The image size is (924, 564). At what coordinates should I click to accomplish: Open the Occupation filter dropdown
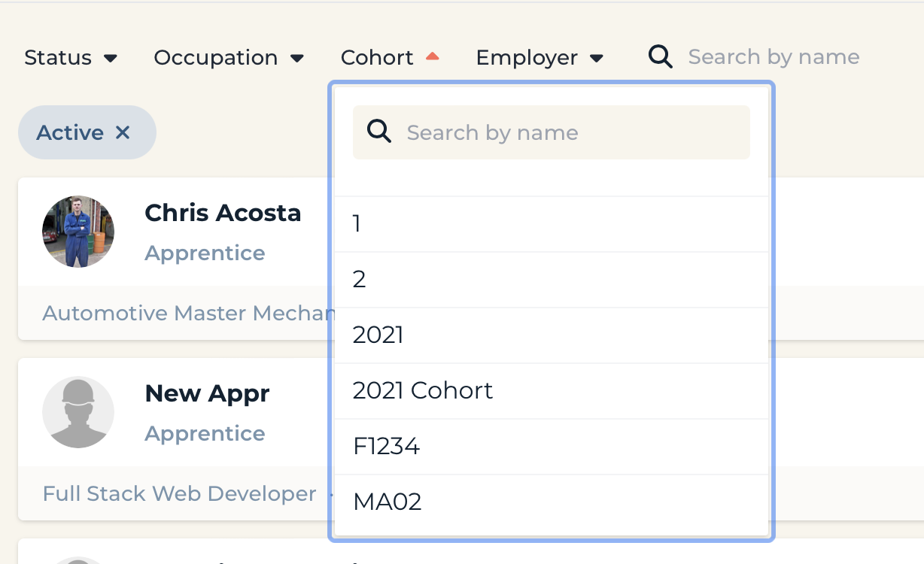(229, 58)
